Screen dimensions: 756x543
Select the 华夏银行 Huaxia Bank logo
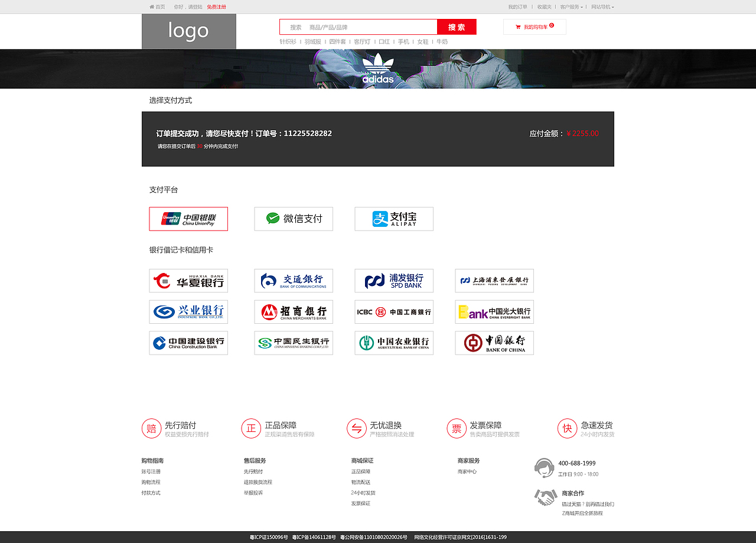click(x=188, y=281)
